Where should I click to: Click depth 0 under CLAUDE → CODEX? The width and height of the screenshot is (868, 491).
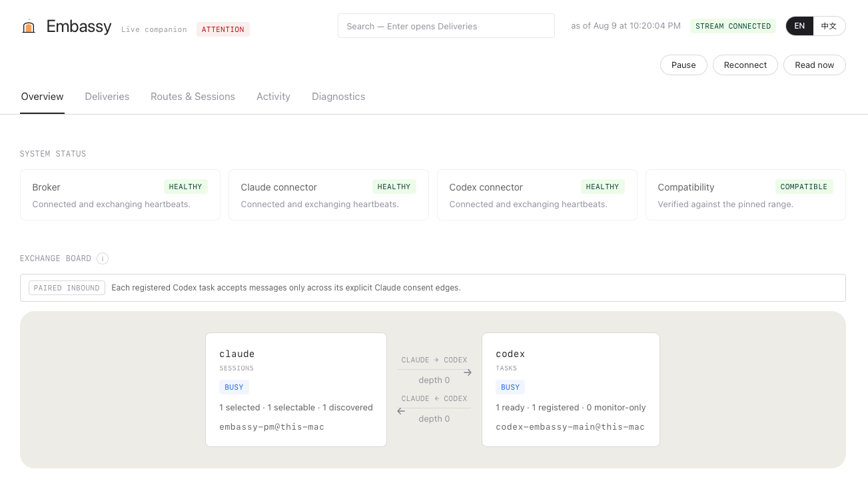click(434, 380)
